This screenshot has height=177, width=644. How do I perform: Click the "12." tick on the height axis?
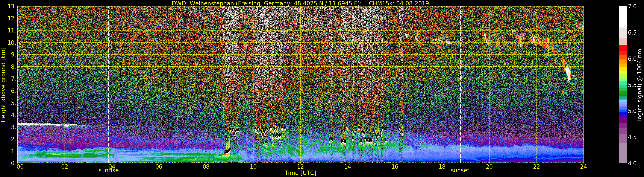pos(12,18)
